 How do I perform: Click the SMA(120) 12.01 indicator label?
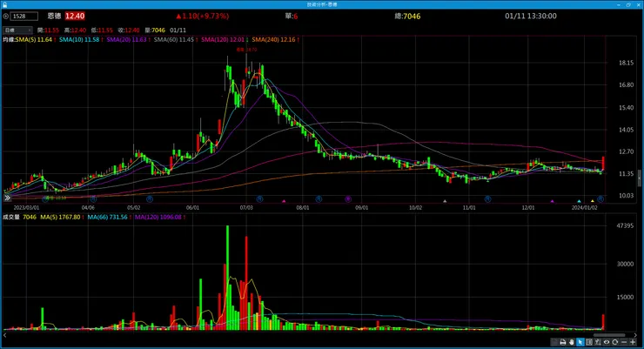pyautogui.click(x=225, y=40)
